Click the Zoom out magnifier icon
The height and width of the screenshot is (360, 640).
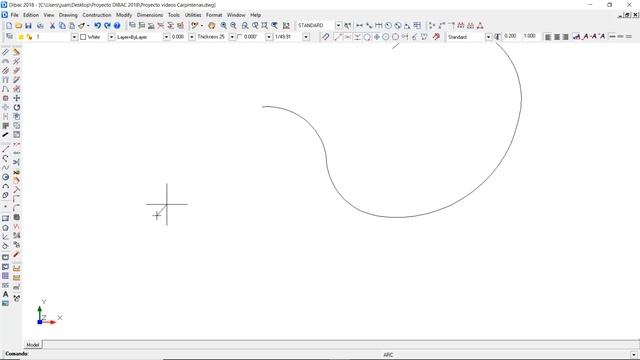[x=233, y=25]
